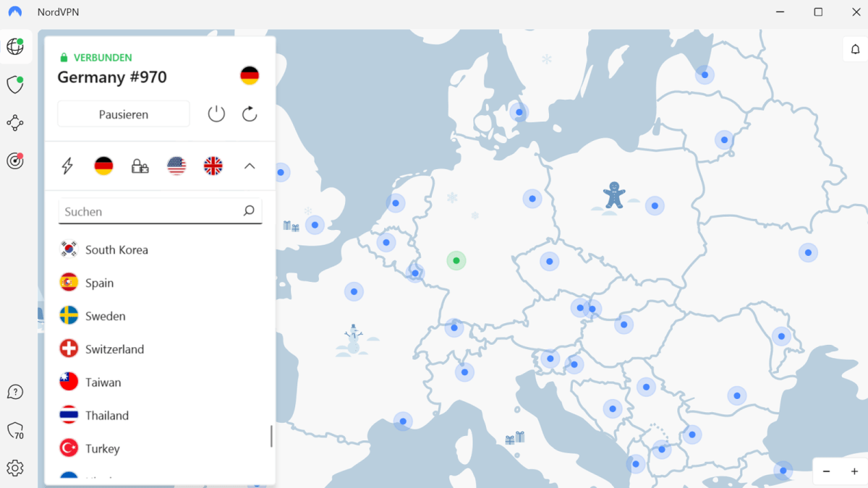The width and height of the screenshot is (868, 488).
Task: Open Meshnet icon in sidebar
Action: point(15,123)
